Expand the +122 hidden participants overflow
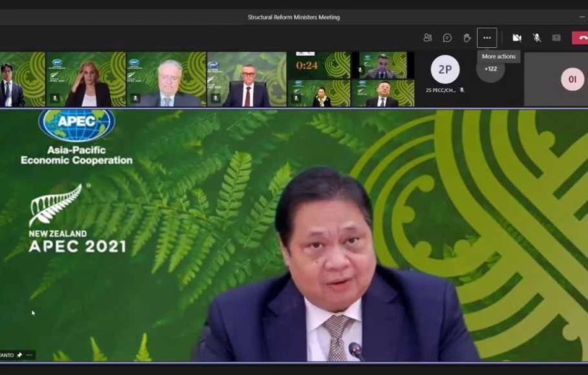This screenshot has width=588, height=375. click(x=490, y=69)
